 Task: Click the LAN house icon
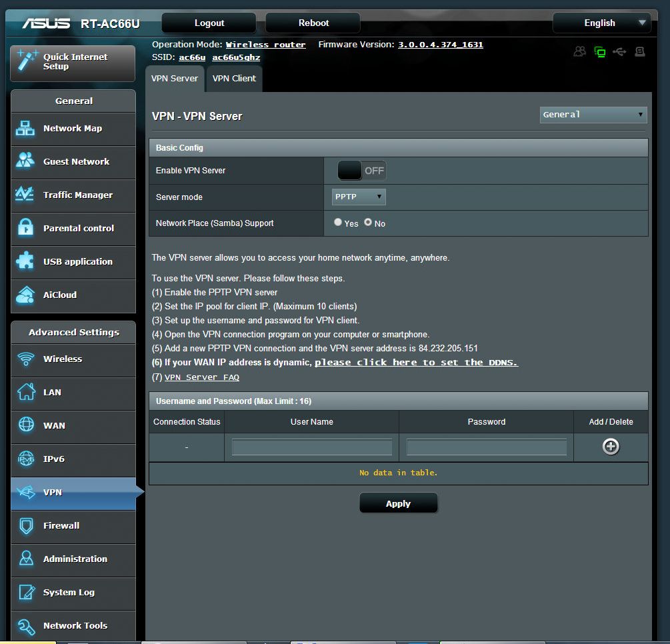point(26,392)
